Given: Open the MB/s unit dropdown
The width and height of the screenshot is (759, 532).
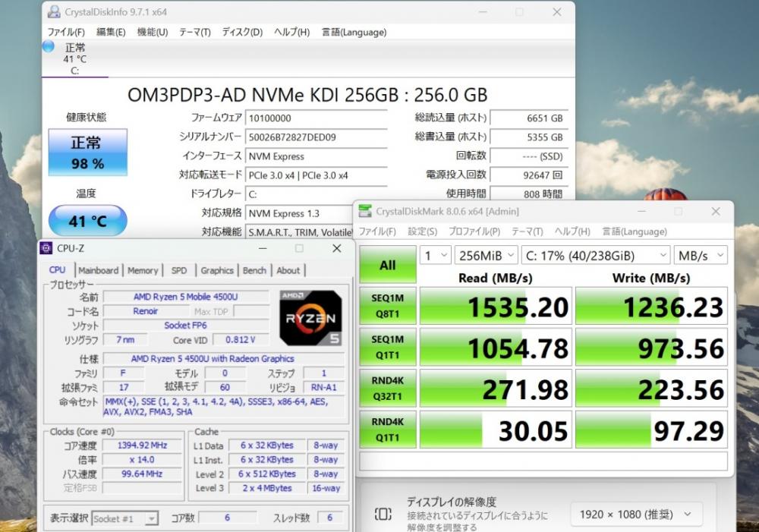Looking at the screenshot, I should pos(701,255).
